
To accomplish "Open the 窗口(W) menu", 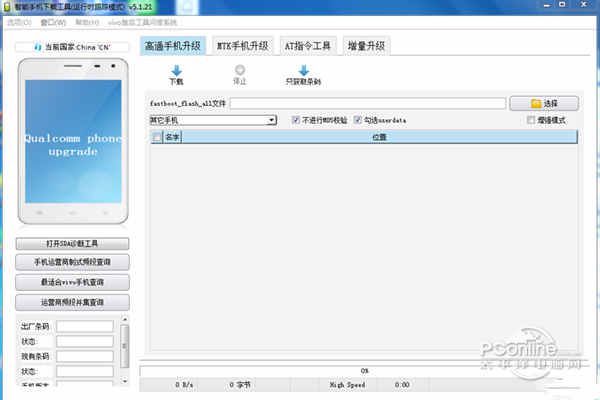I will point(53,23).
